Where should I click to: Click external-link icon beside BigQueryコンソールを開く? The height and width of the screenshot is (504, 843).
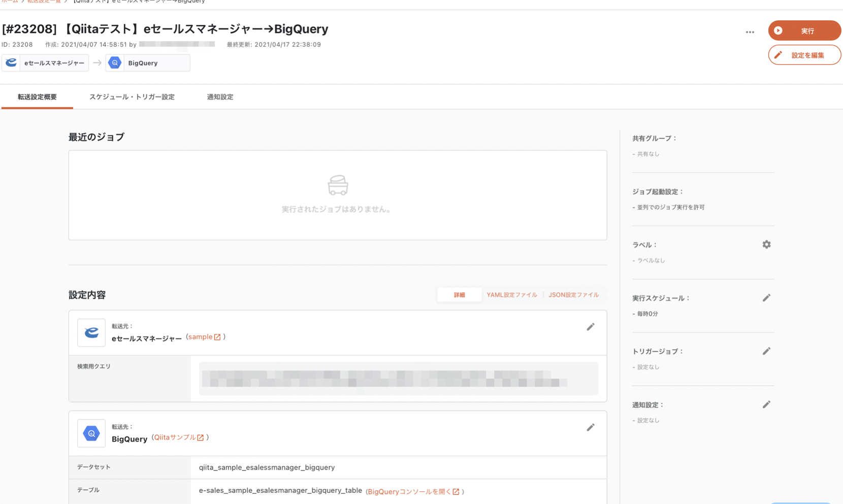click(456, 492)
